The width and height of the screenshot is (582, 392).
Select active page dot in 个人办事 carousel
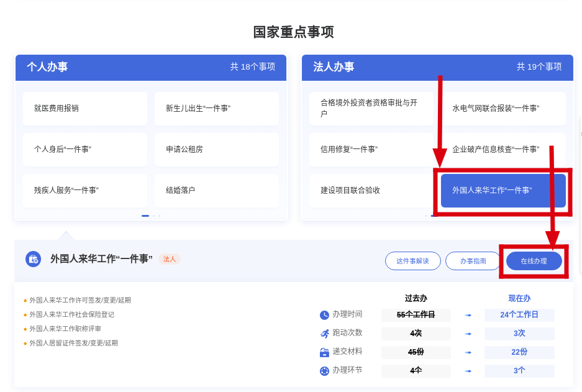[145, 216]
